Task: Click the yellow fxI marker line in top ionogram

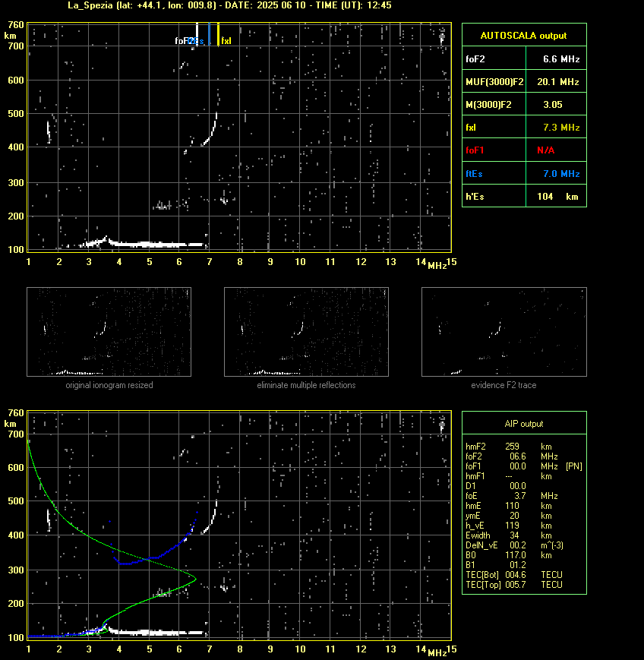Action: (x=218, y=33)
